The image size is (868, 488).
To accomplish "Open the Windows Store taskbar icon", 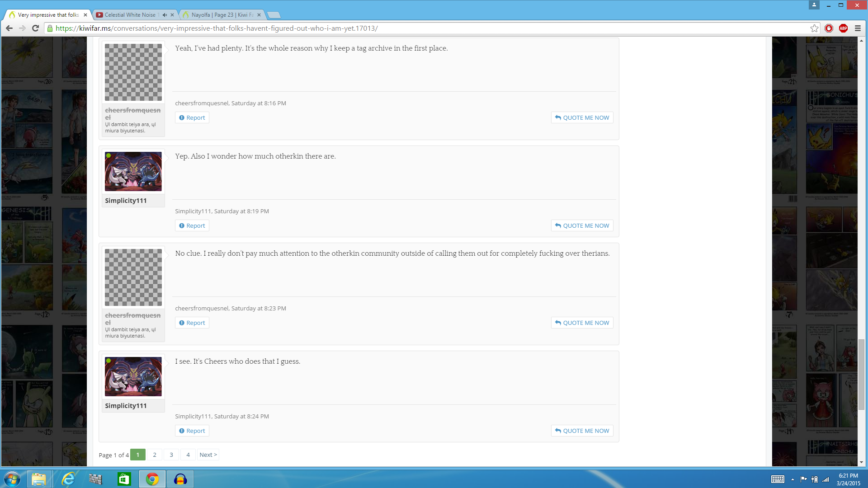I will pos(124,479).
